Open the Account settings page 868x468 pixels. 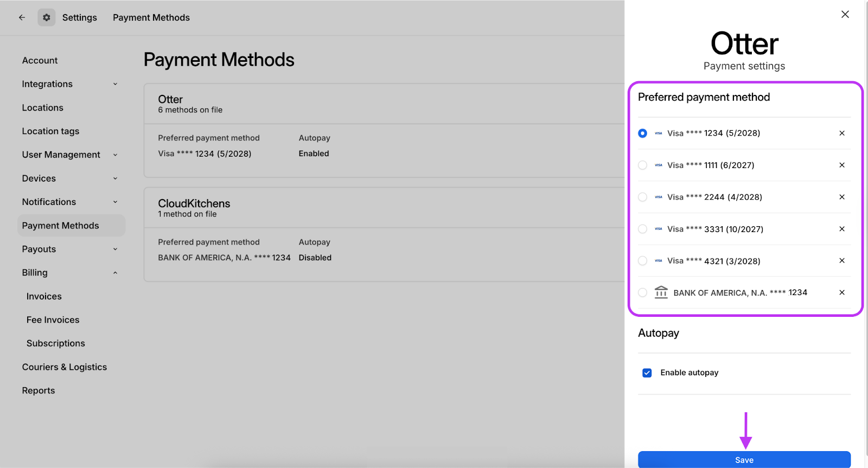click(40, 60)
